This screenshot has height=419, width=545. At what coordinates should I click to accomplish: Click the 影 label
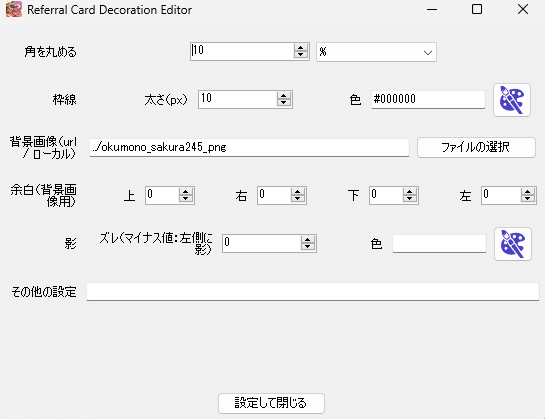(x=71, y=244)
